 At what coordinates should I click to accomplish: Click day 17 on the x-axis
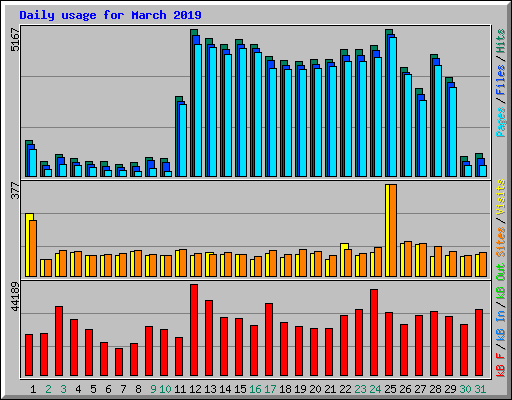pos(270,389)
